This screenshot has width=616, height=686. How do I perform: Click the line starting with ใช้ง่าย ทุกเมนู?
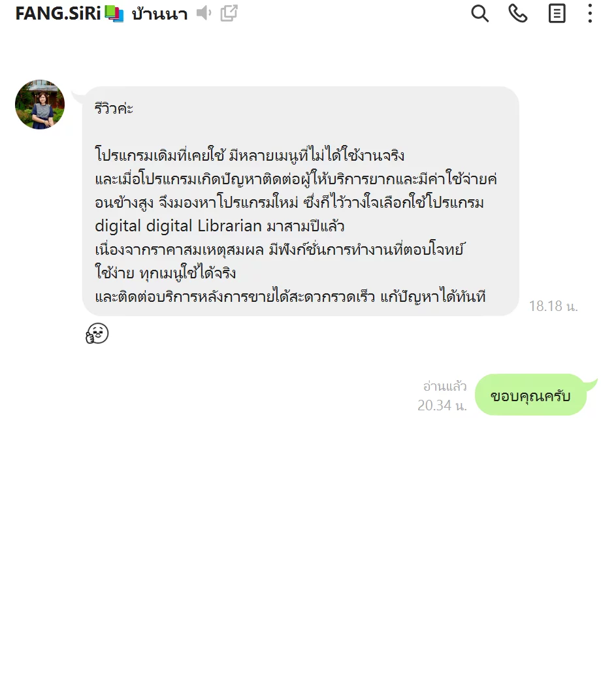tap(165, 273)
